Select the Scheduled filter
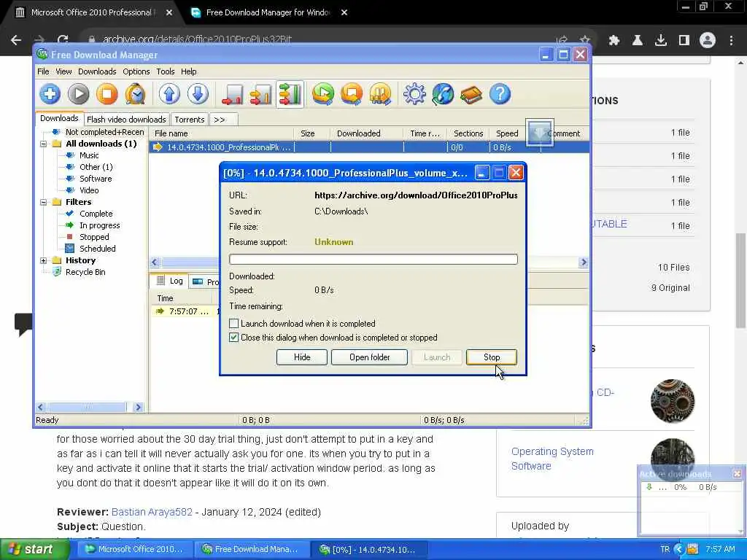This screenshot has height=560, width=747. click(97, 249)
